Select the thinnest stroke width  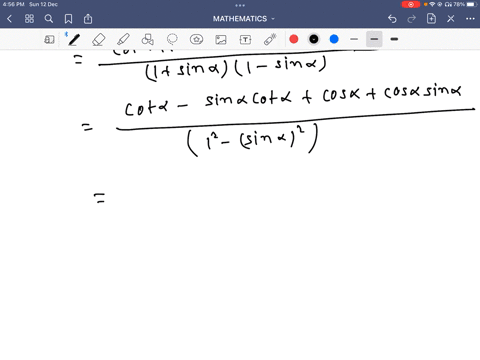point(354,39)
